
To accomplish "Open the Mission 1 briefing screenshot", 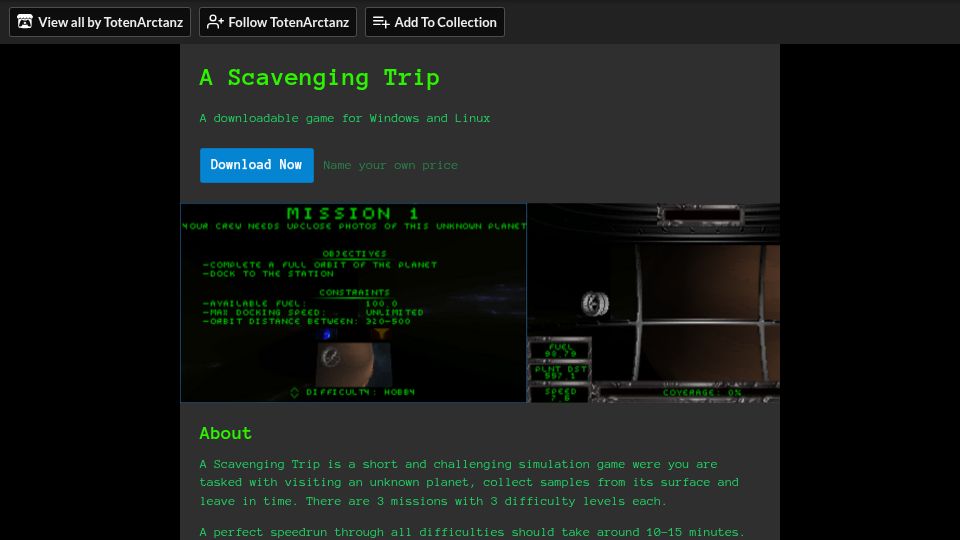I will tap(353, 303).
